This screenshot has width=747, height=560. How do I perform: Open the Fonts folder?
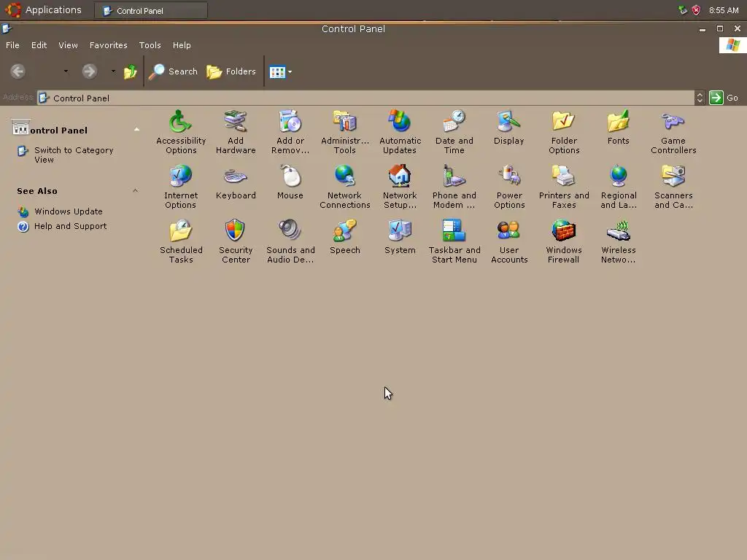pos(619,128)
